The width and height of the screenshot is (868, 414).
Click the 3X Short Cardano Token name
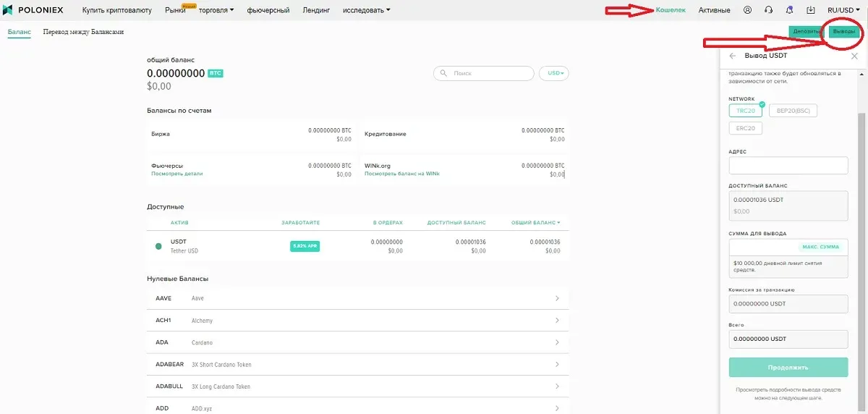[221, 365]
